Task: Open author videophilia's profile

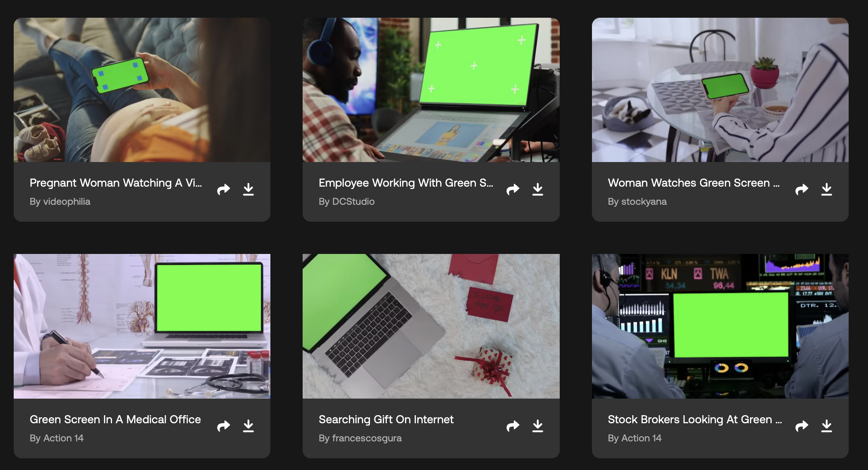Action: tap(66, 202)
